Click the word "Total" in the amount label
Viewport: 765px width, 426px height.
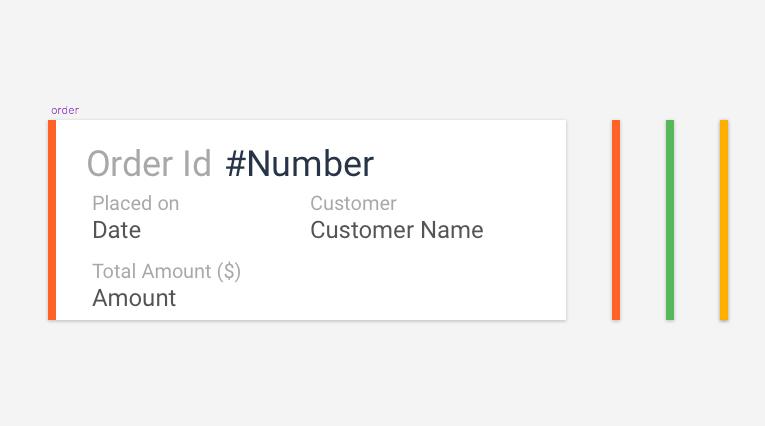point(114,271)
